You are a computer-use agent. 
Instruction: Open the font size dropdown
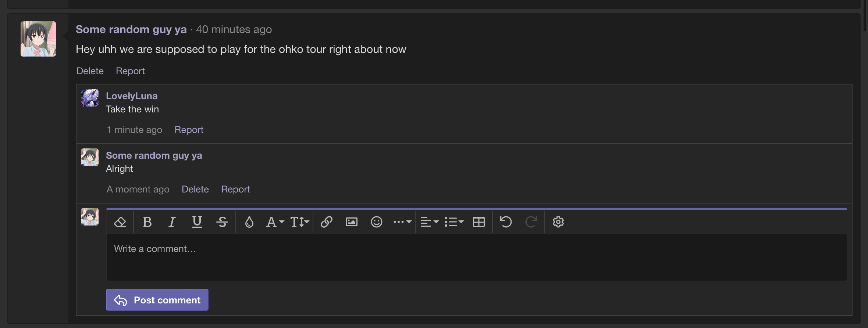[x=299, y=222]
